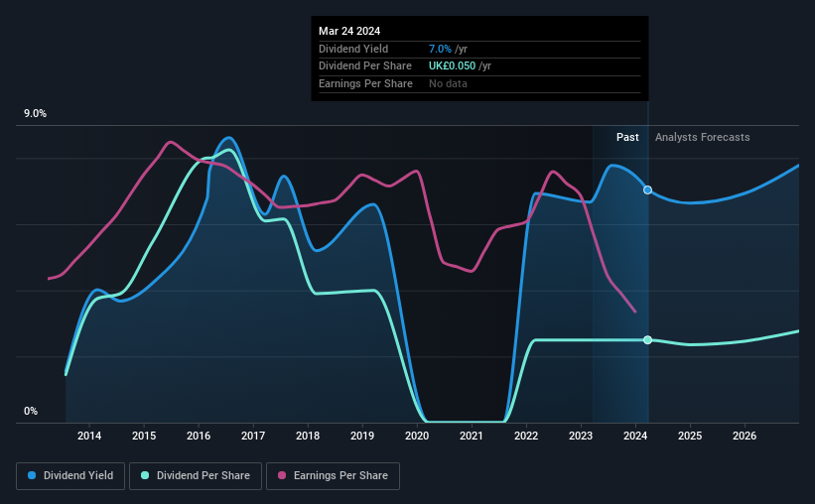Click the 2018 x-axis label
Image resolution: width=815 pixels, height=504 pixels.
308,436
